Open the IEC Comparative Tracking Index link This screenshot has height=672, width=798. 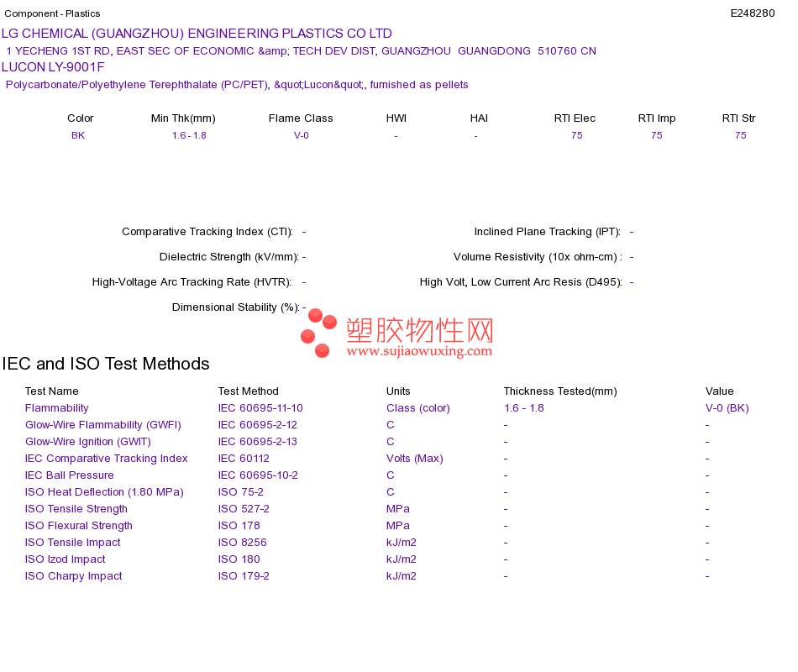[x=107, y=458]
